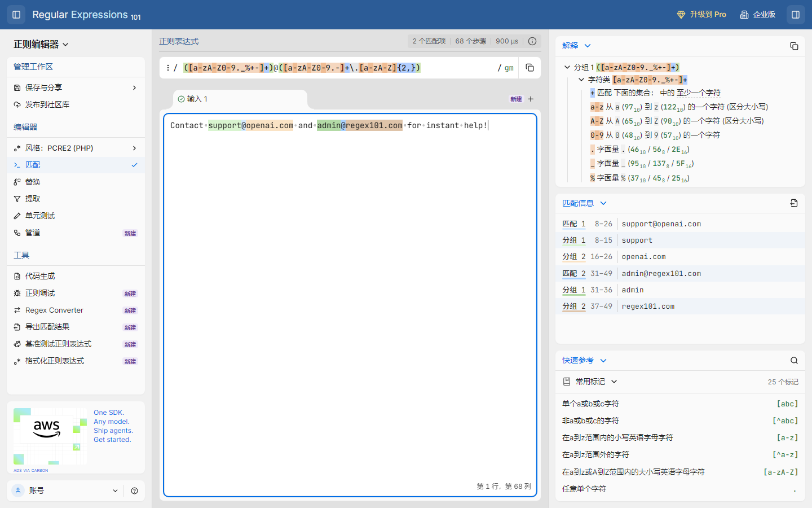
Task: Open the quick reference search
Action: [x=794, y=361]
